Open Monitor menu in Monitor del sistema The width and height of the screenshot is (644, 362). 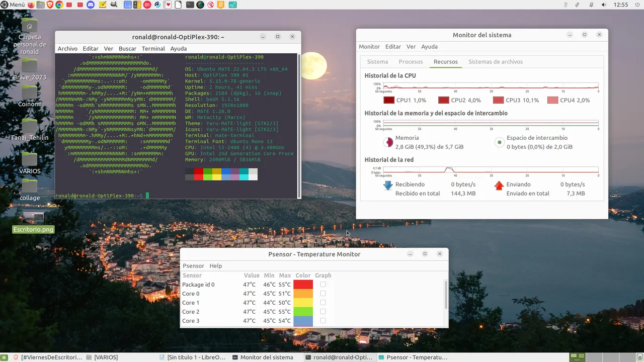pyautogui.click(x=369, y=47)
